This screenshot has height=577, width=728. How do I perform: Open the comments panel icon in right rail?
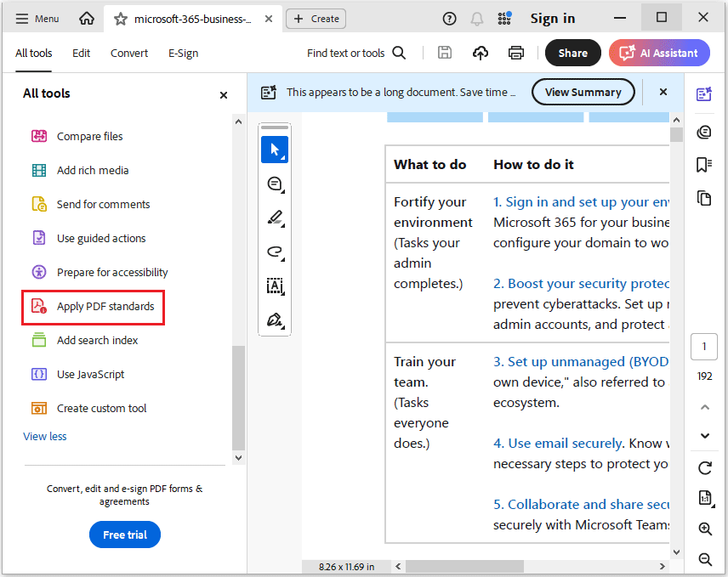pyautogui.click(x=704, y=133)
